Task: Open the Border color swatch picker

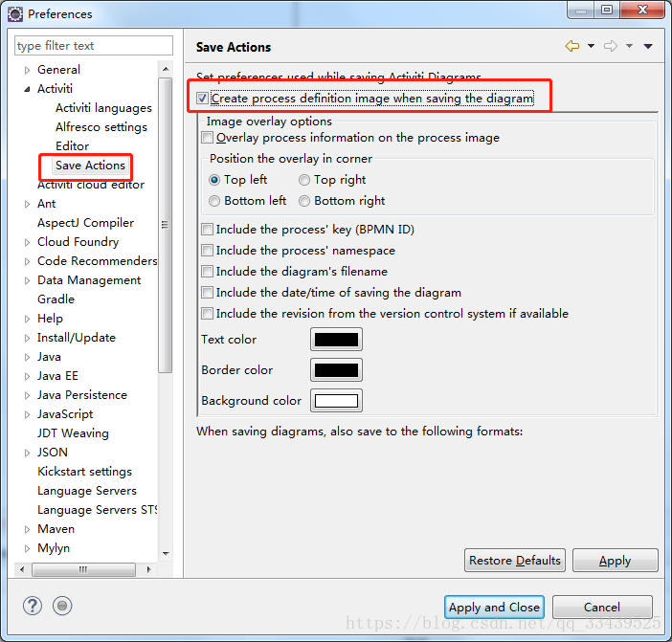Action: tap(336, 370)
